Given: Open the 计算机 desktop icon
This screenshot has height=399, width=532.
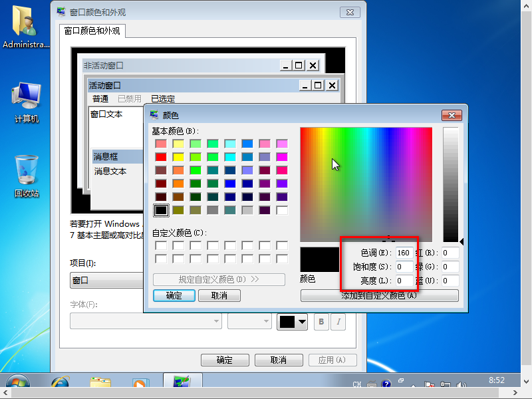Looking at the screenshot, I should click(26, 103).
